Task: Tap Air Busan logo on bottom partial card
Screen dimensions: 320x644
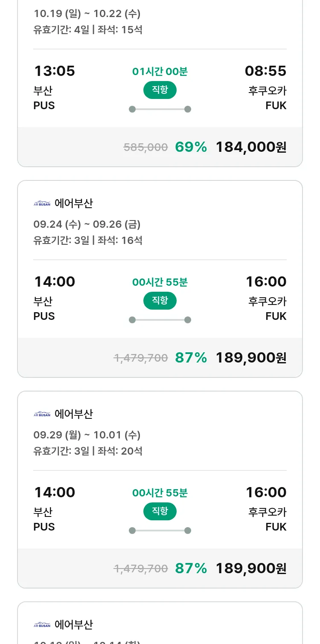Action: (42, 625)
